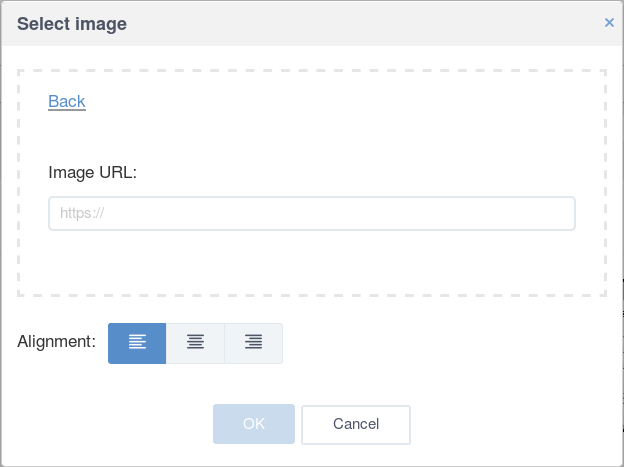Image resolution: width=624 pixels, height=467 pixels.
Task: Click empty space inside dashed upload area
Action: pyautogui.click(x=312, y=263)
